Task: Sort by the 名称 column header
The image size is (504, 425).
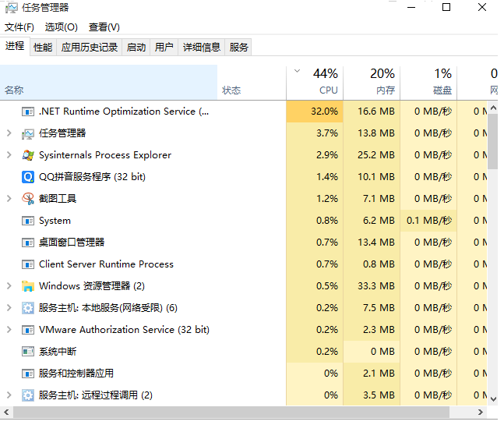Action: (108, 83)
